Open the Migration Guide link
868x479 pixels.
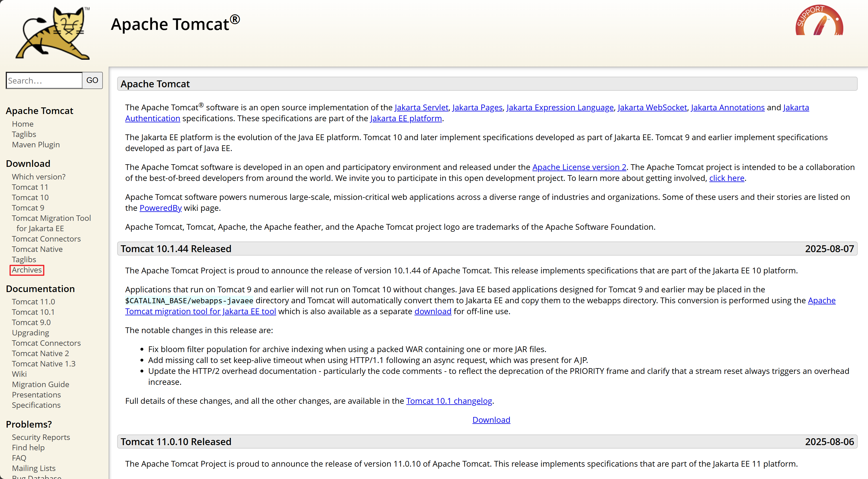[x=40, y=384]
